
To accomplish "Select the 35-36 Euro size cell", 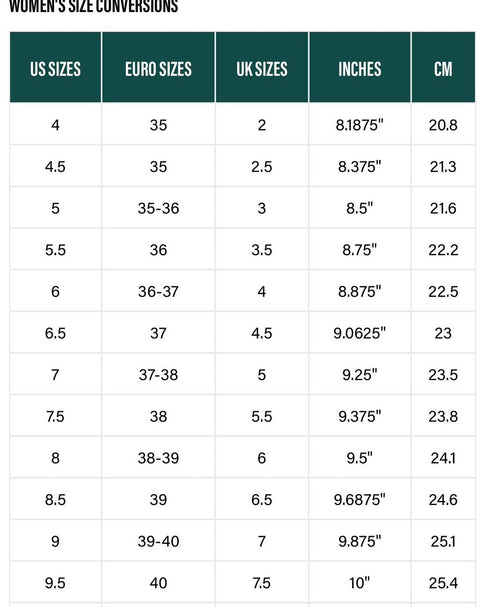I will point(158,208).
